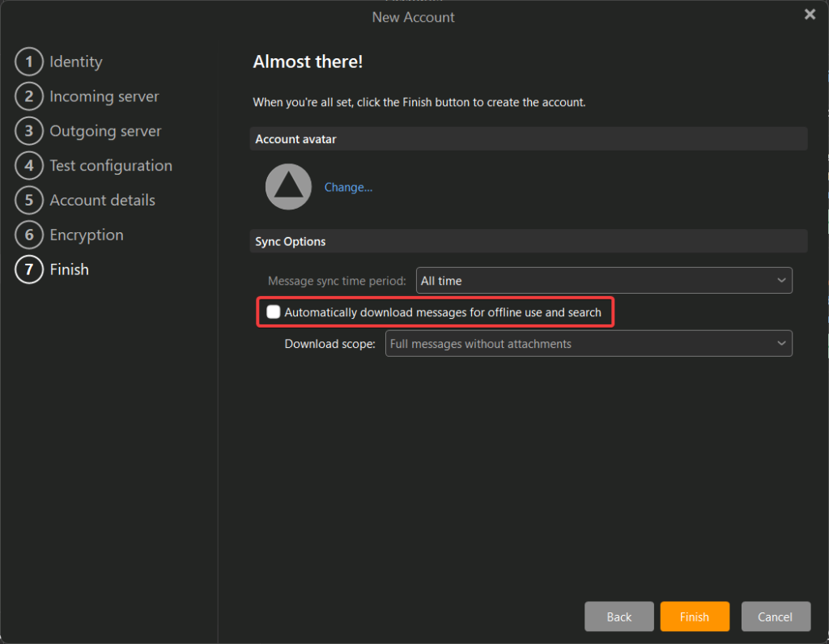
Task: Click the Change... avatar link
Action: coord(348,187)
